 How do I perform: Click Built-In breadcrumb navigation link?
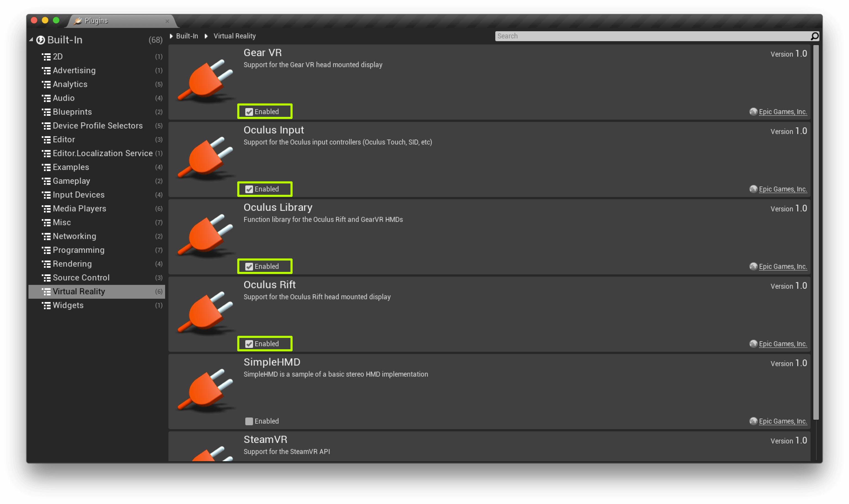187,36
